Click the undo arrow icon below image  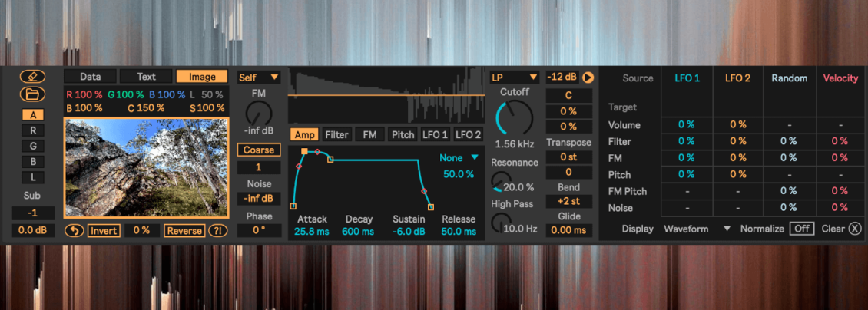[x=74, y=230]
